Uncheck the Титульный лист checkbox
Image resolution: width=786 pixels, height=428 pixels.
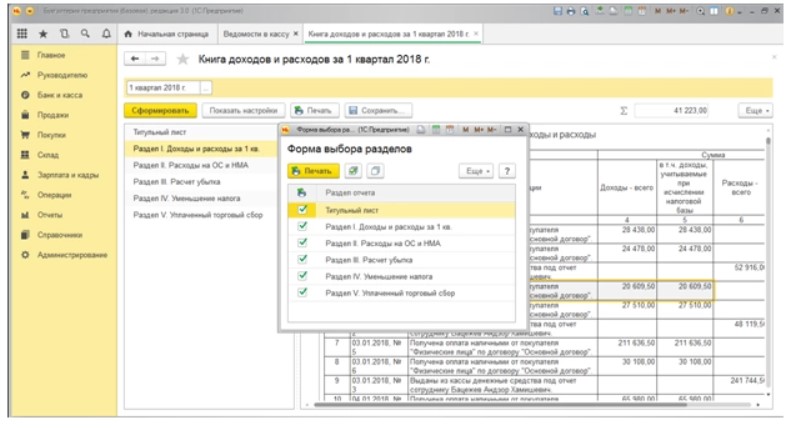pos(303,210)
